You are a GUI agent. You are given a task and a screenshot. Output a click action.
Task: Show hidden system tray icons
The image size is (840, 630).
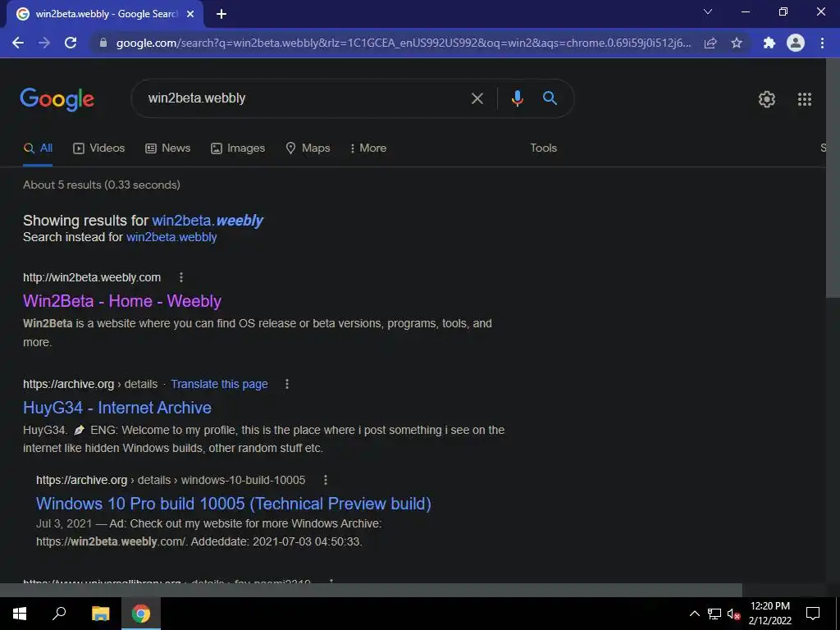694,614
